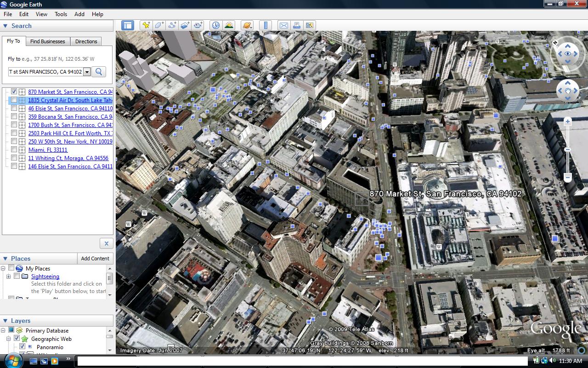
Task: Click the Look joystick eye icon
Action: coord(568,54)
